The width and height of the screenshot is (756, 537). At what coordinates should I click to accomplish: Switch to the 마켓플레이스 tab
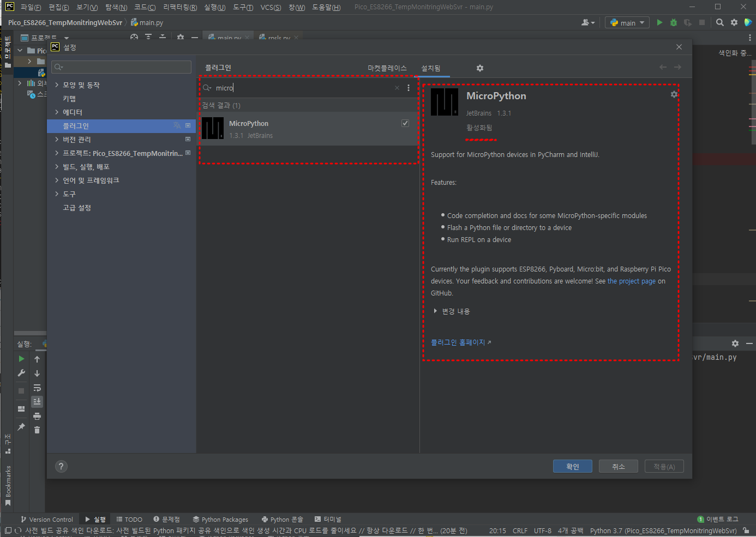(x=387, y=68)
